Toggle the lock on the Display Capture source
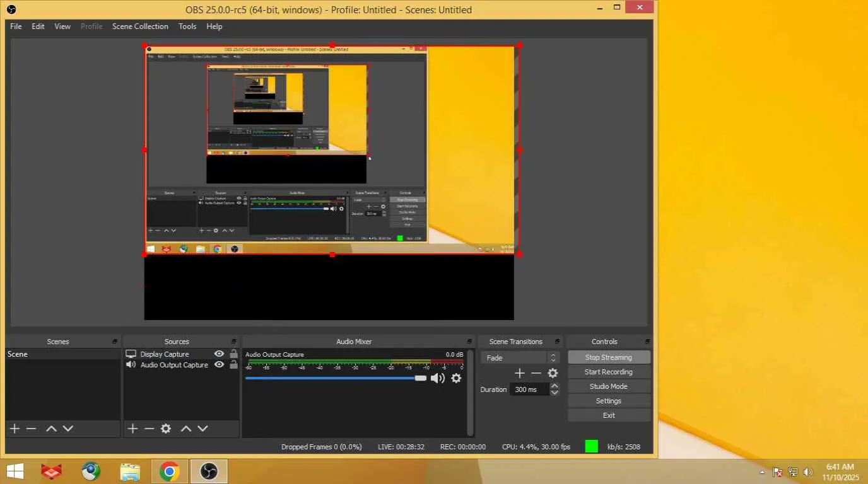The width and height of the screenshot is (868, 484). (x=233, y=354)
